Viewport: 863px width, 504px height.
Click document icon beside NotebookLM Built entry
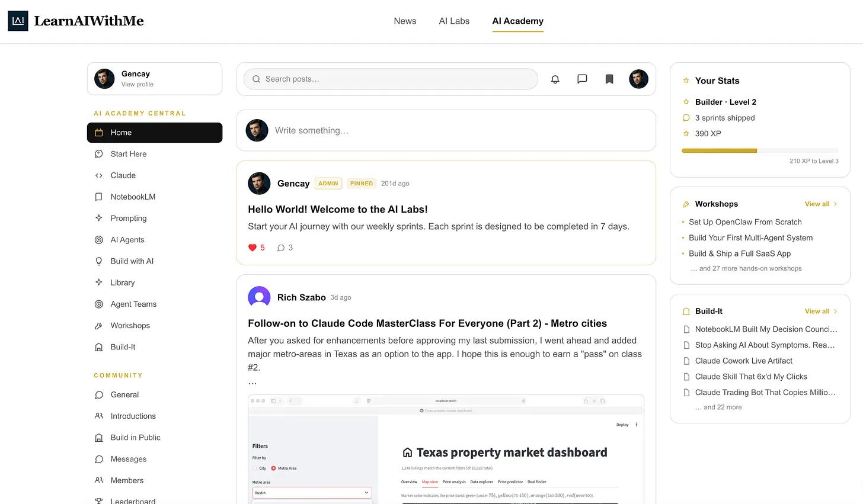tap(686, 329)
